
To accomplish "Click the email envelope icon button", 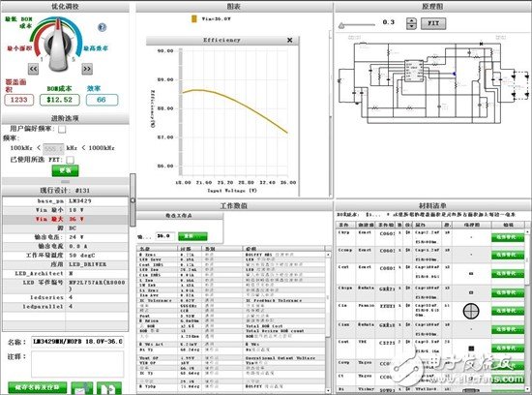I will pyautogui.click(x=82, y=388).
